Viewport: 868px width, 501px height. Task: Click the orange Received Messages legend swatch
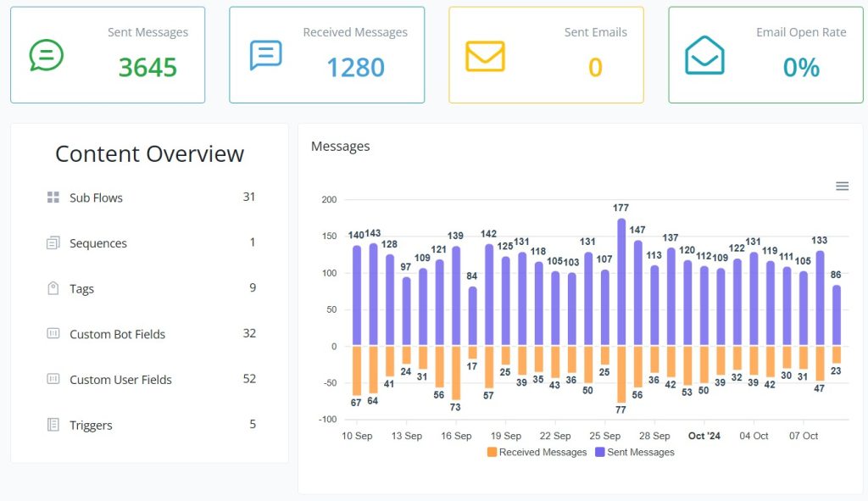[x=492, y=453]
